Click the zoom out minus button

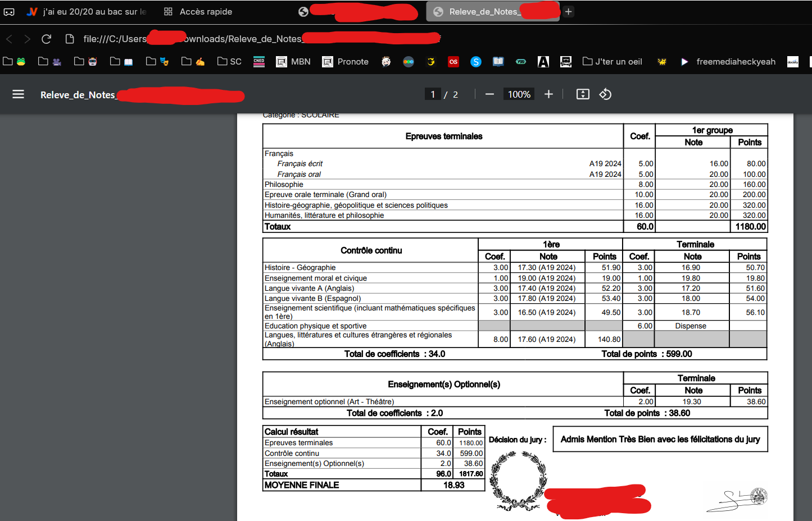[x=489, y=94]
